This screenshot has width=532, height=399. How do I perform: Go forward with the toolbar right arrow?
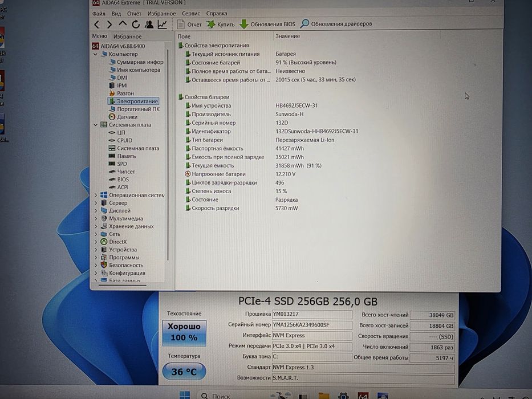point(109,25)
